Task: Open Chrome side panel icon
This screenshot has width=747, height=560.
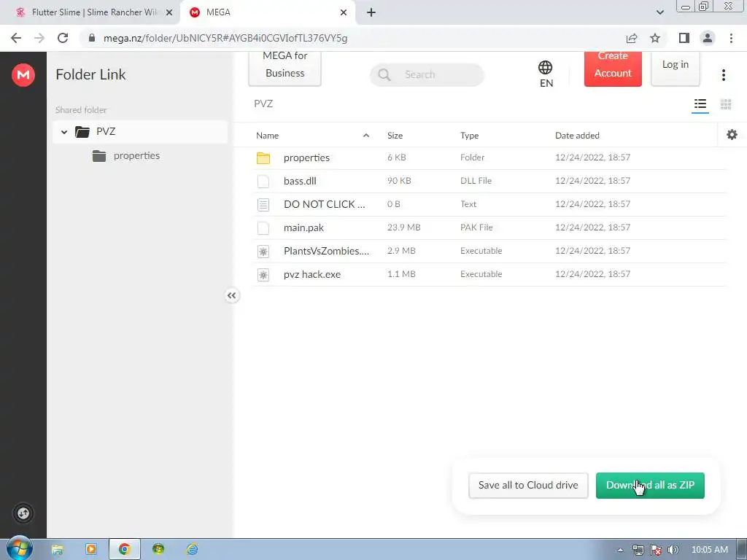Action: [684, 38]
